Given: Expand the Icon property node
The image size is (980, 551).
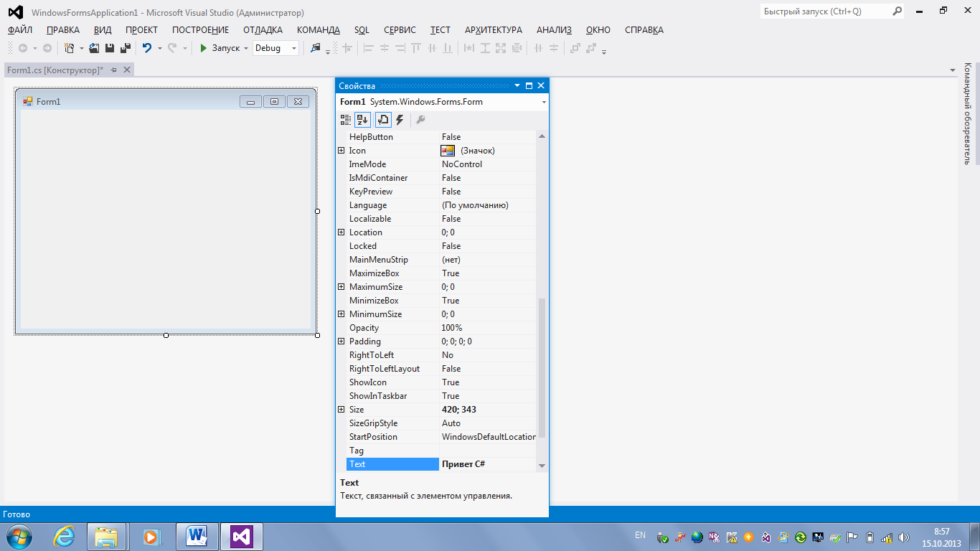Looking at the screenshot, I should pos(341,151).
